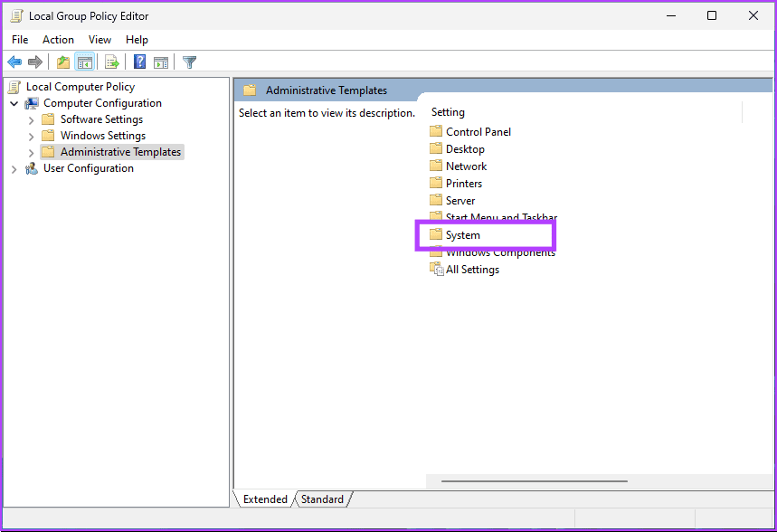Click the Forward navigation arrow
Screen dimensions: 777x532
pos(34,62)
